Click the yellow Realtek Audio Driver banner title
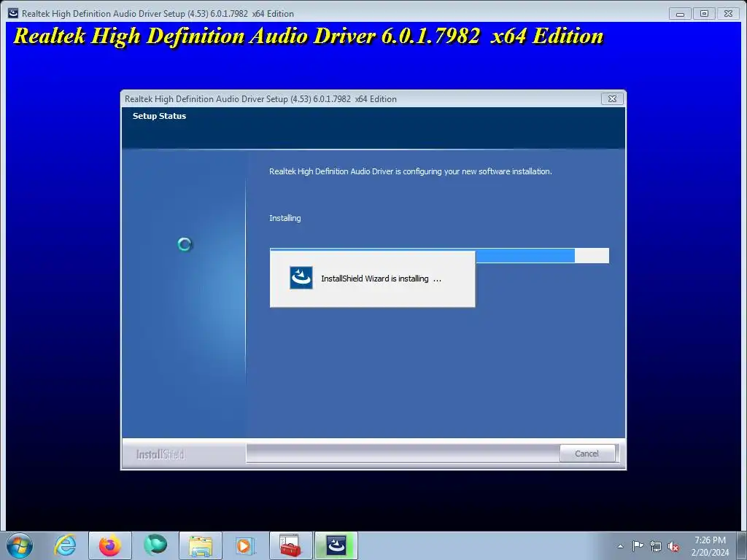747x560 pixels. (309, 36)
